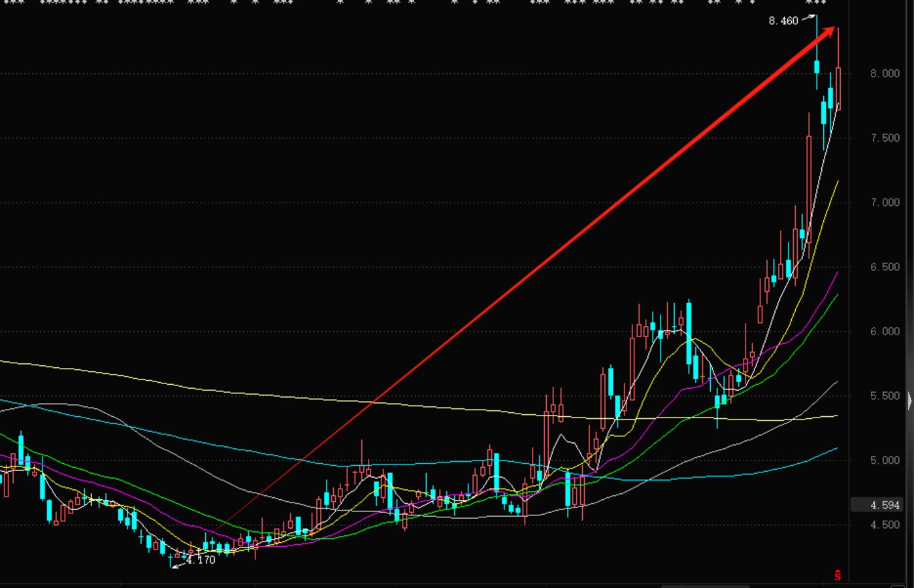Click the 4.170 low price label
The image size is (914, 588).
point(201,560)
